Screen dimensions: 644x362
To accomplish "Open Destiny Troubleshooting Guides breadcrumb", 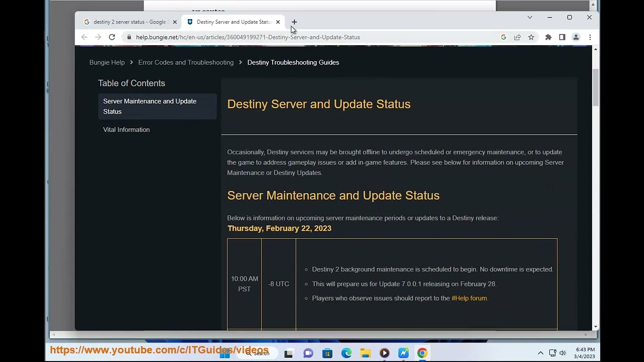I will pyautogui.click(x=293, y=62).
